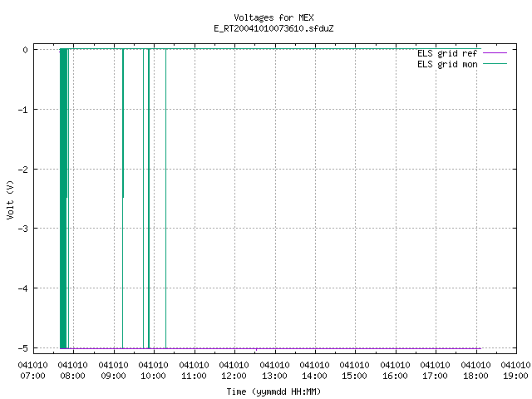Click the x-axis tick label '08:00'
This screenshot has width=532, height=399.
tap(73, 376)
